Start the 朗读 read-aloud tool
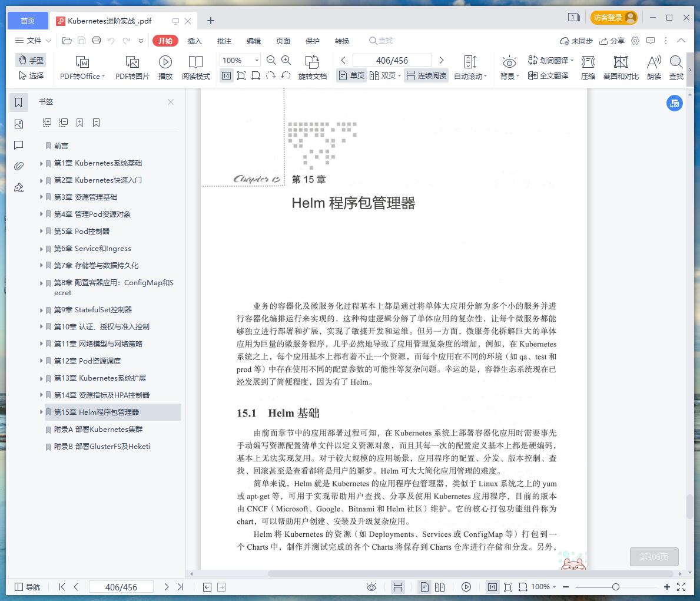Image resolution: width=700 pixels, height=601 pixels. (654, 68)
